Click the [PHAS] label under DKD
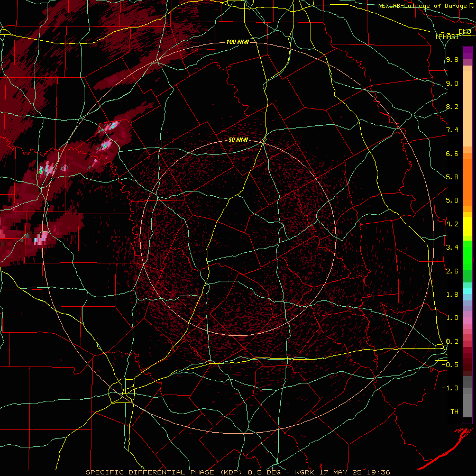The width and height of the screenshot is (476, 476). [x=447, y=36]
